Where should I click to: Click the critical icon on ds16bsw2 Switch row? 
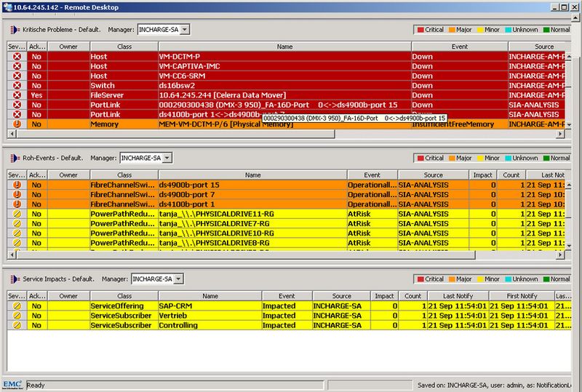tap(17, 85)
